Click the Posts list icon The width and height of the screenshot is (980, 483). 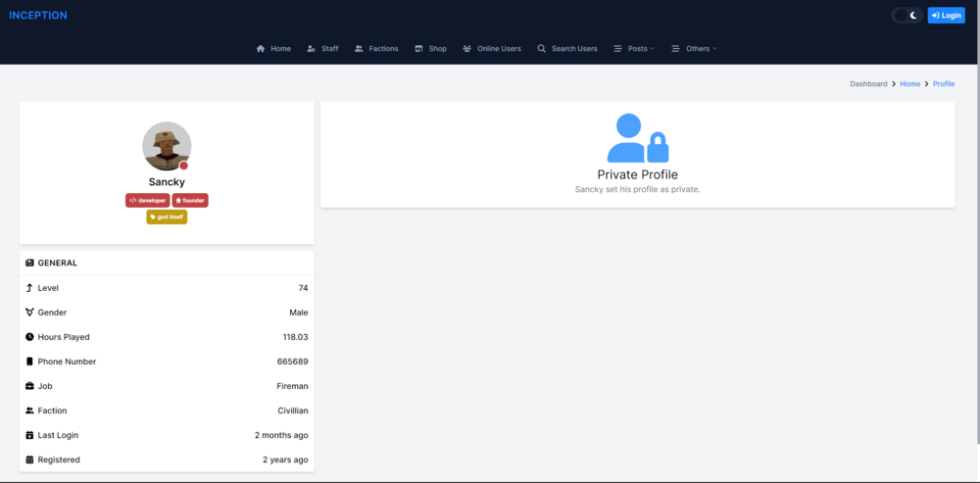click(x=617, y=49)
